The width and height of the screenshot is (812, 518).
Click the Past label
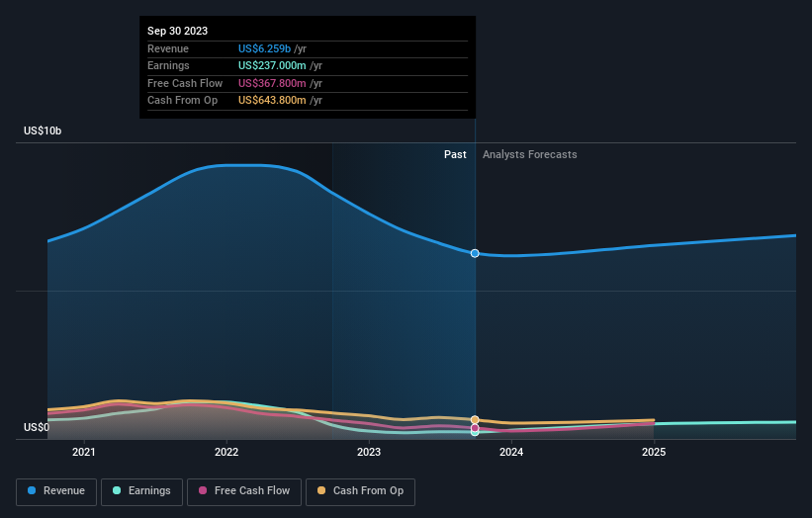click(455, 154)
